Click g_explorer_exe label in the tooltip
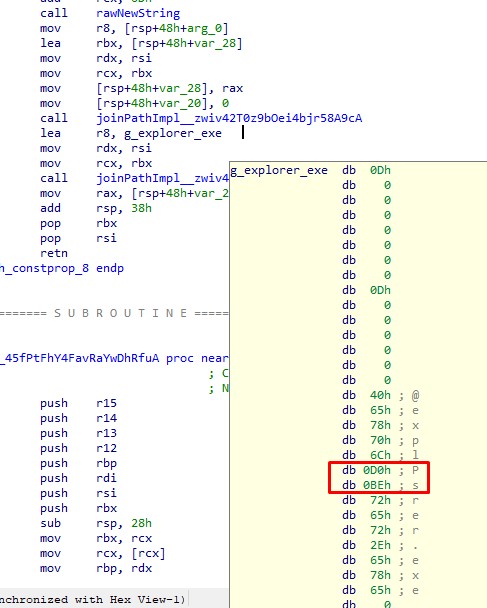Screen dimensions: 487x608 pyautogui.click(x=279, y=170)
